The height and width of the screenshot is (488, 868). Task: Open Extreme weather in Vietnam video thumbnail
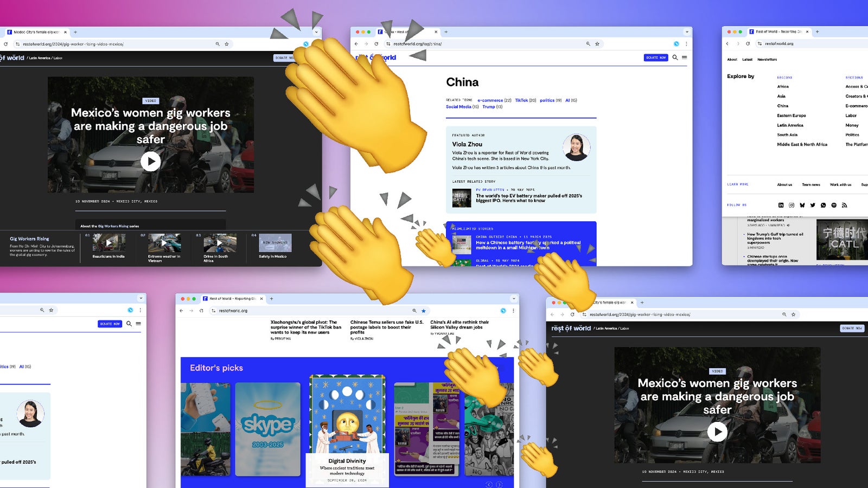point(164,242)
